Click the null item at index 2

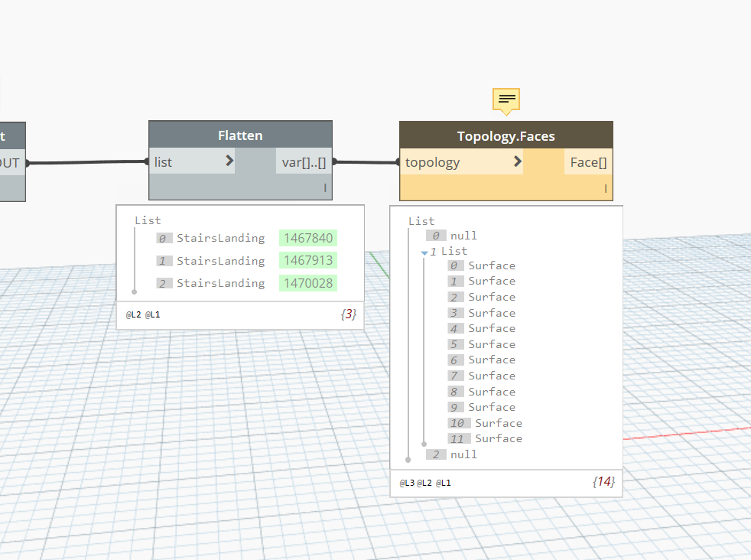click(452, 454)
